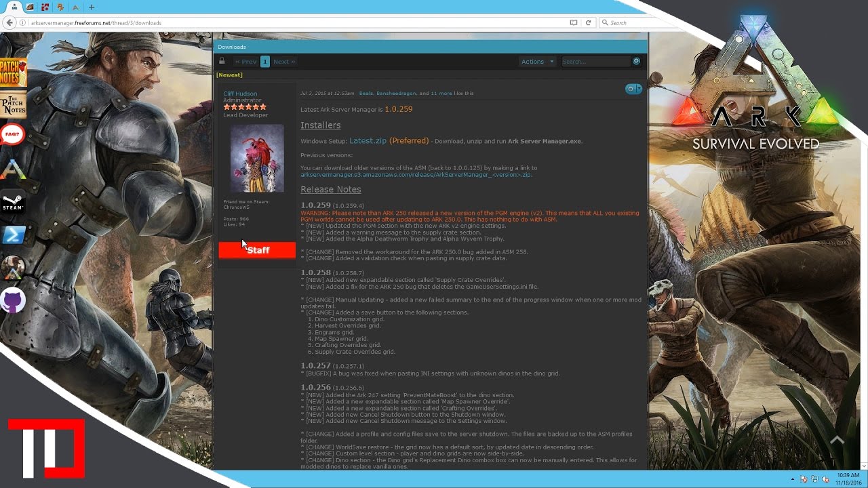This screenshot has height=488, width=868.
Task: Click the Release Notes heading
Action: pyautogui.click(x=331, y=189)
